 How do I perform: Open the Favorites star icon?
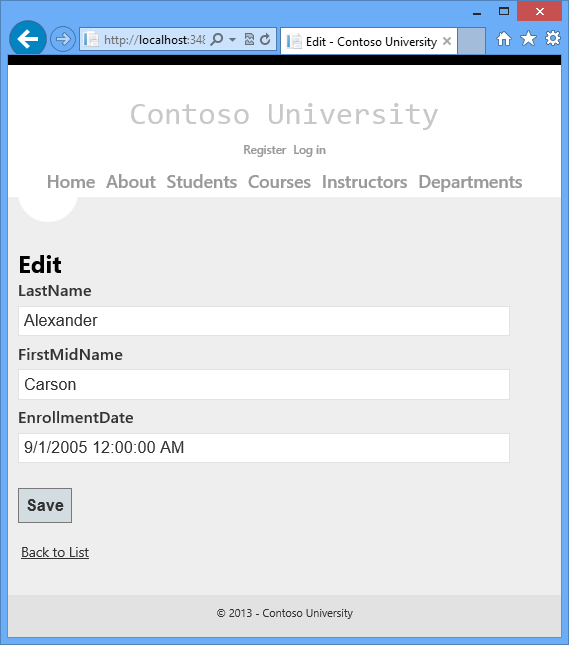pyautogui.click(x=528, y=39)
